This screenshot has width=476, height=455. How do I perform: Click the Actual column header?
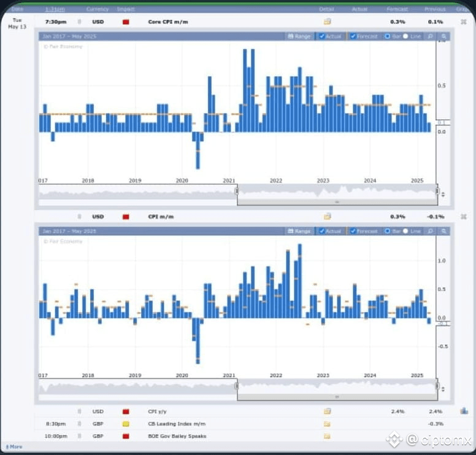[359, 9]
